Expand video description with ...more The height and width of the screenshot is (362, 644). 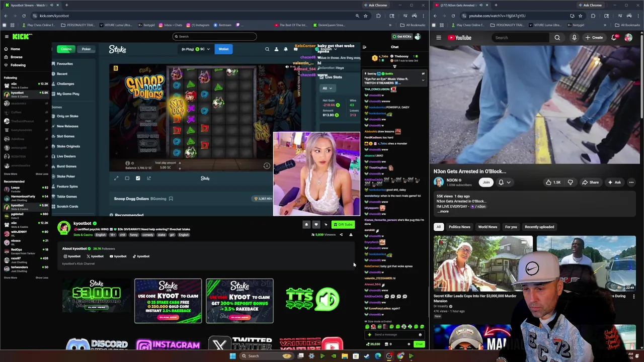443,212
